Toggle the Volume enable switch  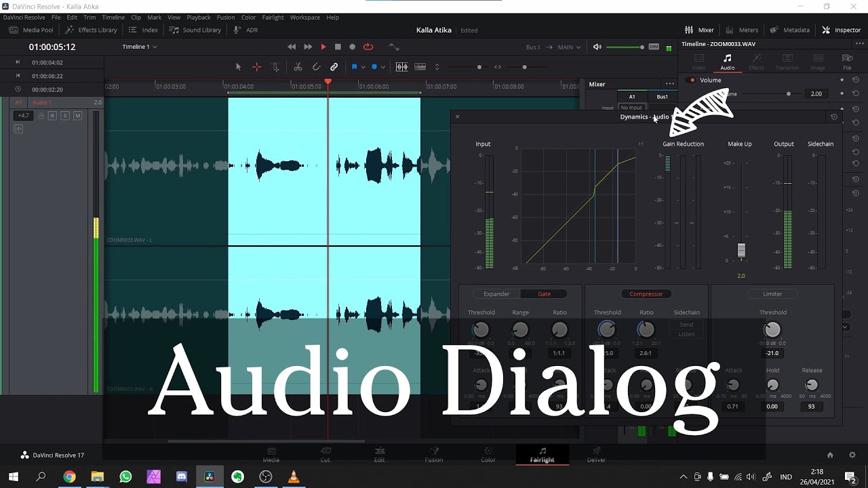[692, 80]
